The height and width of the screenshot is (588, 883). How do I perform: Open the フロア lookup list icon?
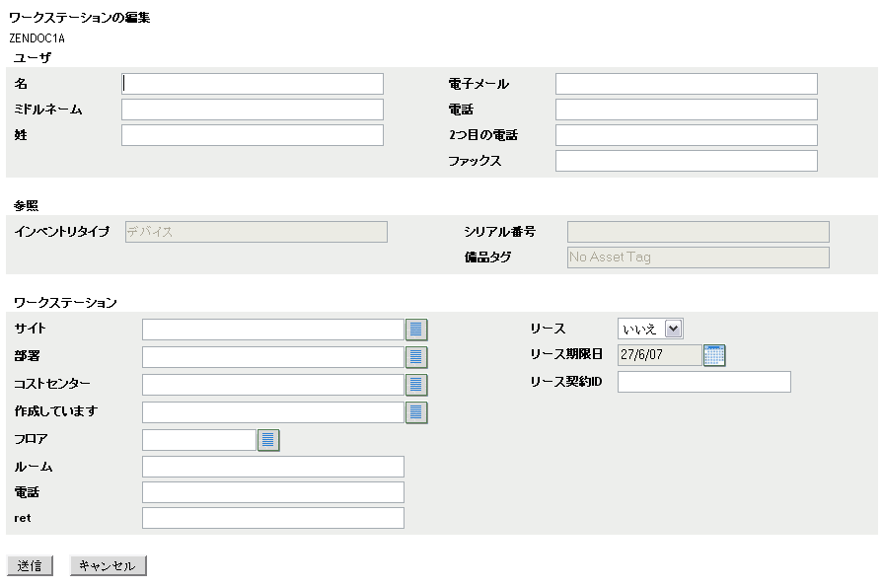(x=268, y=440)
